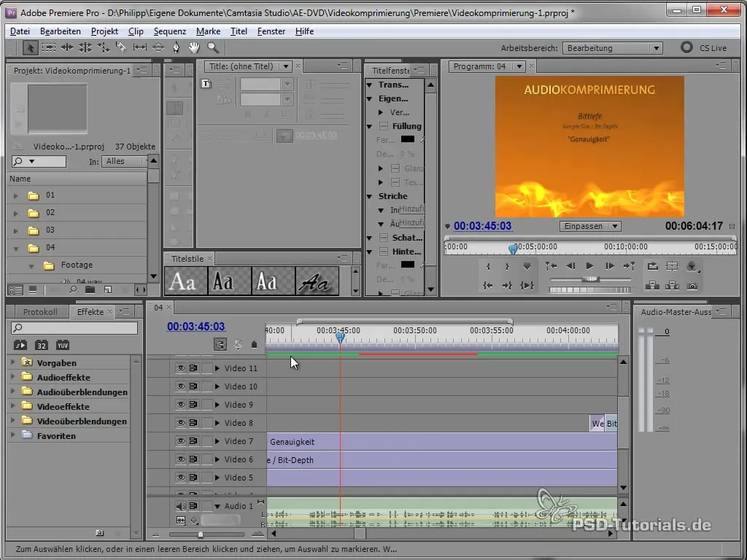The width and height of the screenshot is (747, 560).
Task: Step back one frame in Program monitor
Action: coord(570,266)
